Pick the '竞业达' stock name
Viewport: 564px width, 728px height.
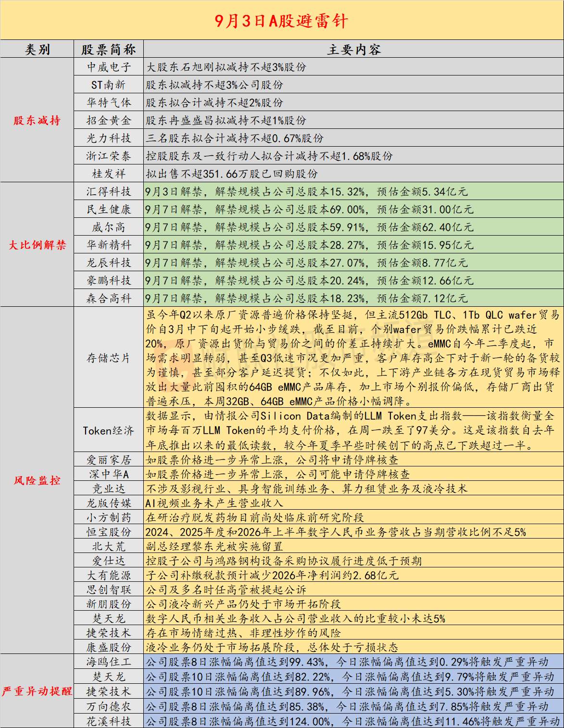[109, 489]
